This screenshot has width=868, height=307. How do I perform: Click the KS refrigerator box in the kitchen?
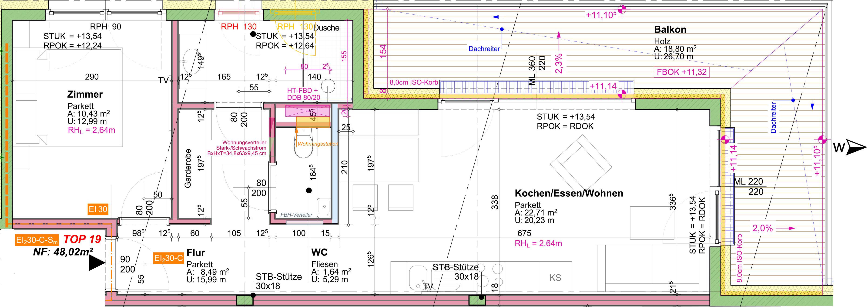pos(555,278)
